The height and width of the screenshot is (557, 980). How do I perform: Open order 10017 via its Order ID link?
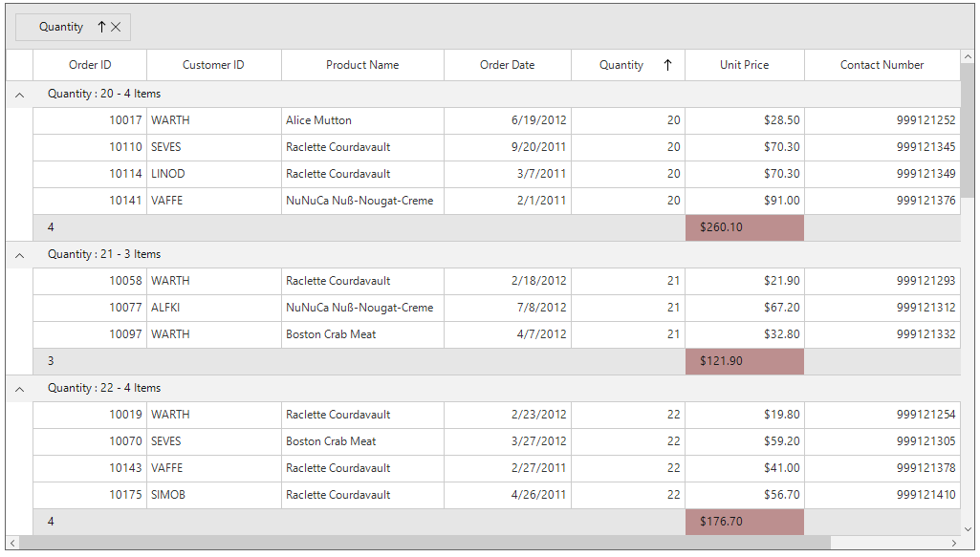click(125, 119)
